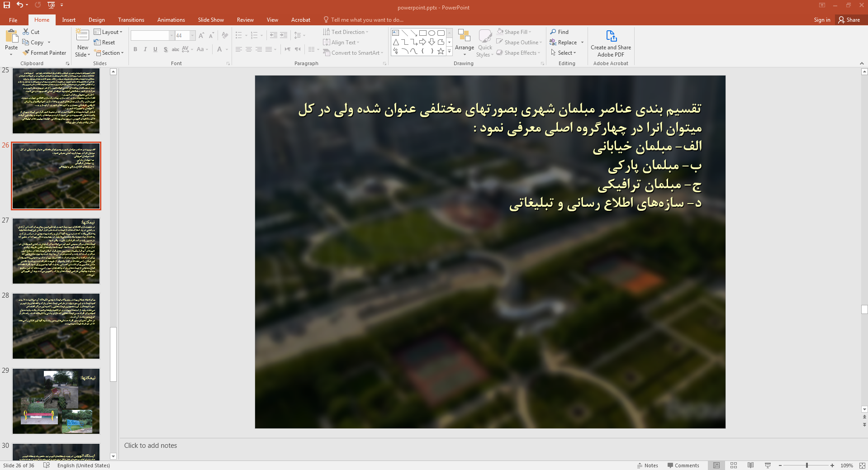Open the Layout dropdown

pyautogui.click(x=108, y=32)
